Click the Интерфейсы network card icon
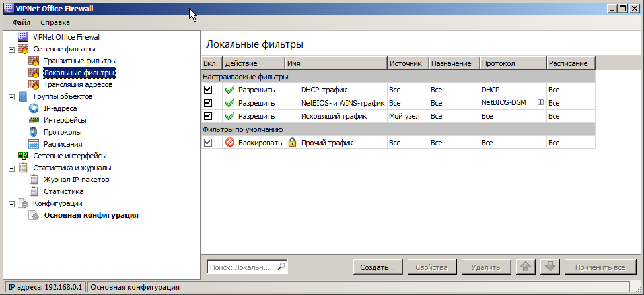The width and height of the screenshot is (644, 295). point(34,120)
